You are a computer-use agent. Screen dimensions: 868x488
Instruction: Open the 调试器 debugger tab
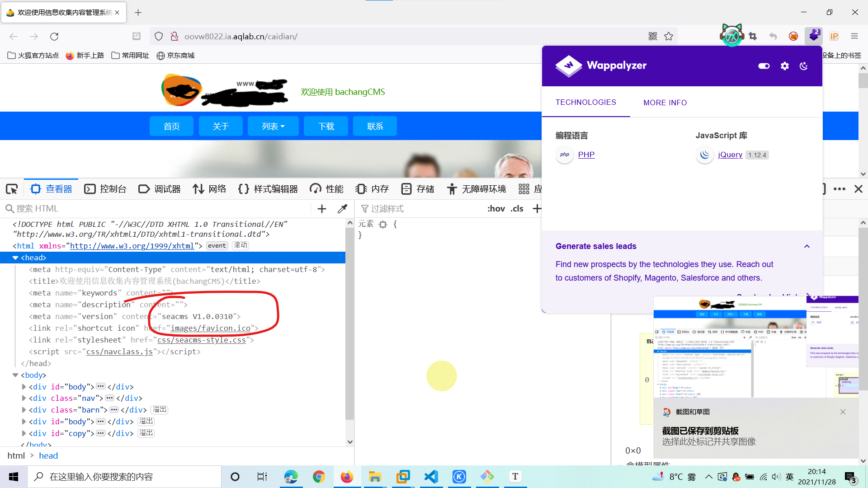(x=160, y=189)
